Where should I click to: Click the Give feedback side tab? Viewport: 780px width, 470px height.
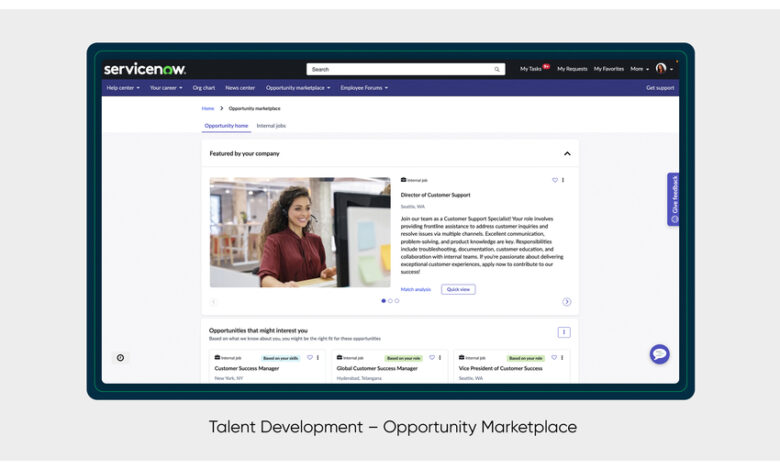pyautogui.click(x=674, y=199)
